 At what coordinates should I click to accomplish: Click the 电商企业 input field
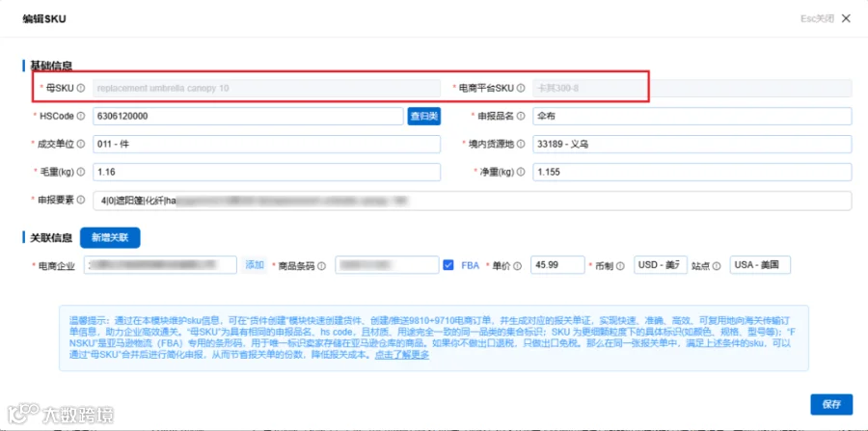(x=160, y=264)
